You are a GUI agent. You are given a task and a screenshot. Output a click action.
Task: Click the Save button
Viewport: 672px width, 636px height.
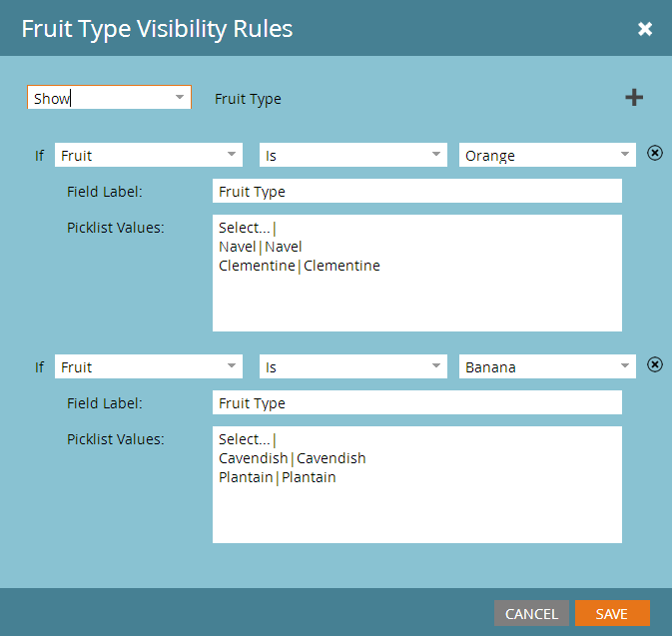[x=612, y=613]
